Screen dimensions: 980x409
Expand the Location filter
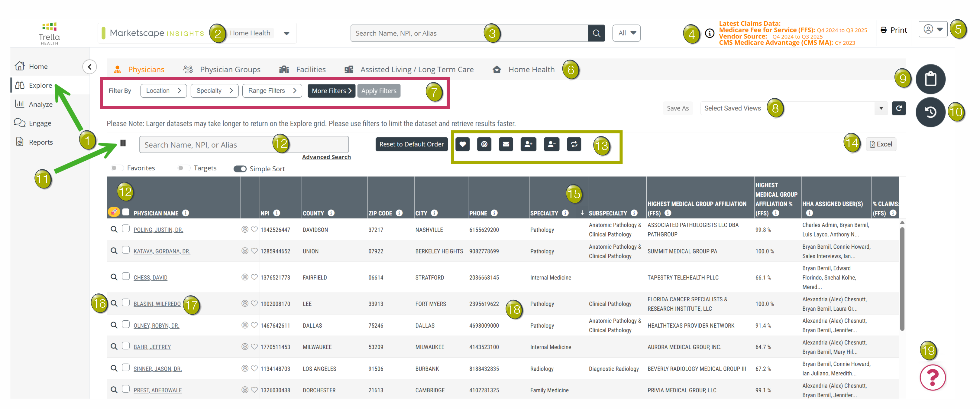coord(163,91)
